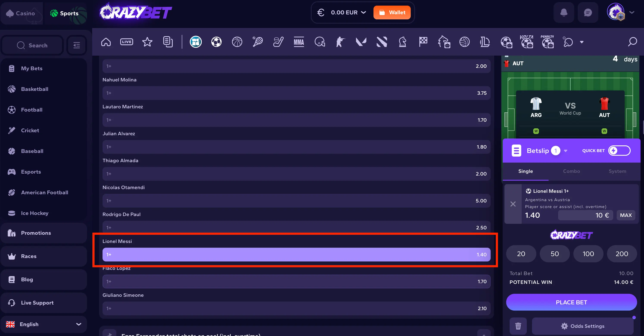This screenshot has height=336, width=644.
Task: Select Rodrigo De Paul 1+ odds 2.50
Action: 296,227
